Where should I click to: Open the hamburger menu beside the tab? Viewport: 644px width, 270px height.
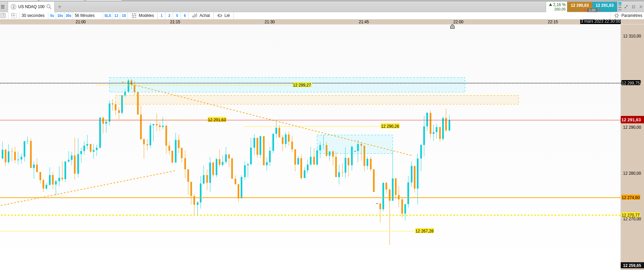point(3,7)
